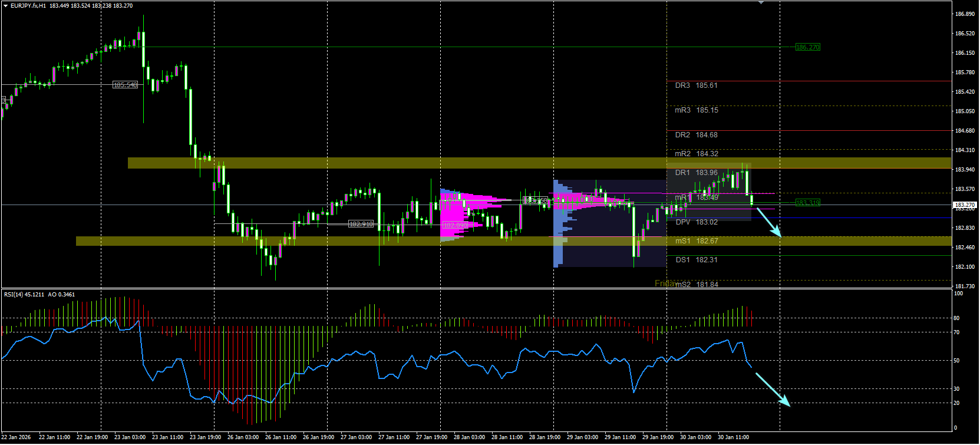Click 186.890 on the price scale
Screen dimensions: 980x445
(x=964, y=14)
